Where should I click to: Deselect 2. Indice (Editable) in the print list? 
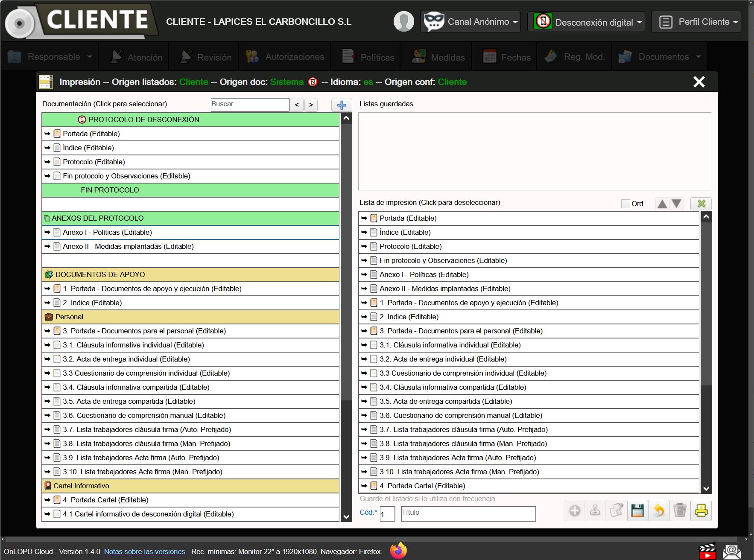pos(529,317)
